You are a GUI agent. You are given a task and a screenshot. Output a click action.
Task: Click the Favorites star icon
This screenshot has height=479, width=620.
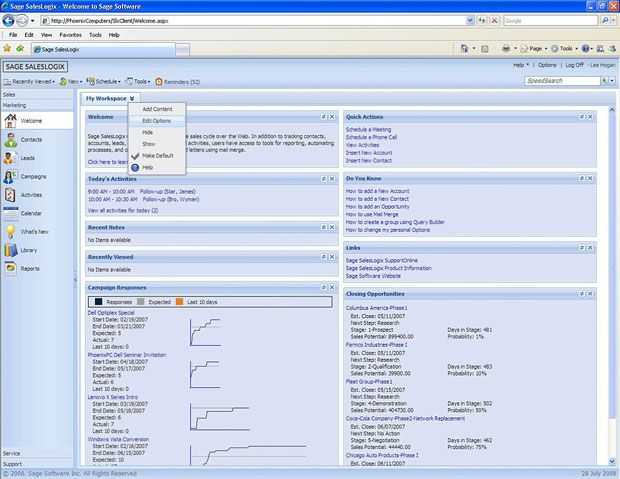coord(7,48)
